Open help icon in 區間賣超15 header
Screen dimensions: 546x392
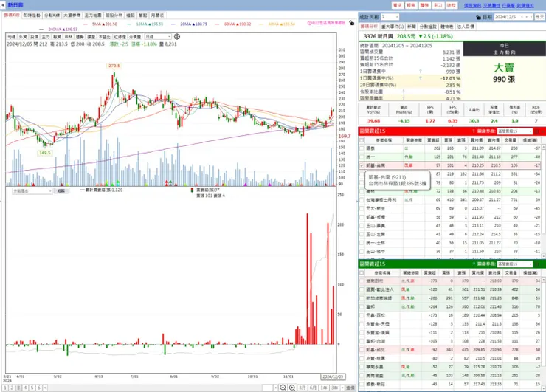[474, 264]
